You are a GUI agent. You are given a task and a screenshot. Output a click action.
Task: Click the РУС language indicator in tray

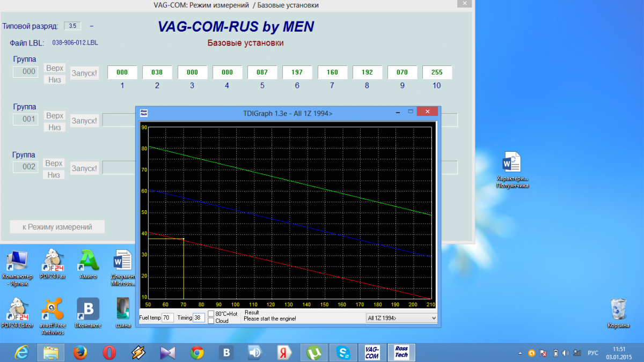pyautogui.click(x=592, y=353)
